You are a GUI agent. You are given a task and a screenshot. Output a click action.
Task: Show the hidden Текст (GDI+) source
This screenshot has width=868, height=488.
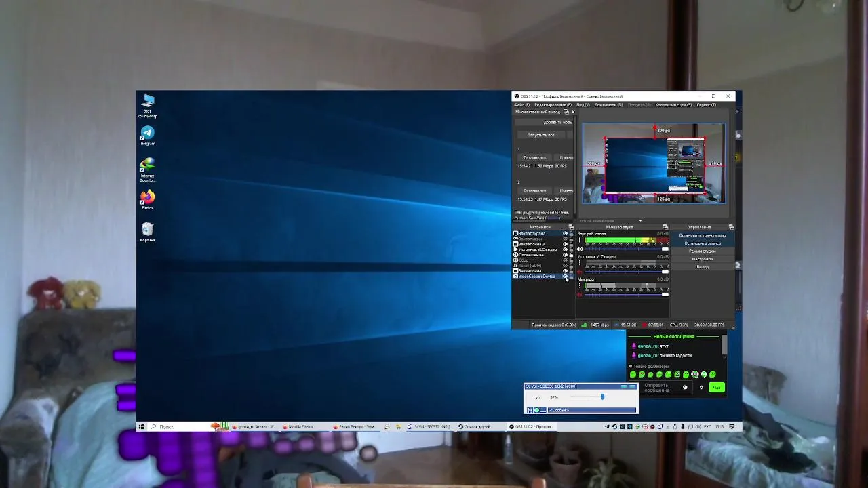pyautogui.click(x=565, y=266)
